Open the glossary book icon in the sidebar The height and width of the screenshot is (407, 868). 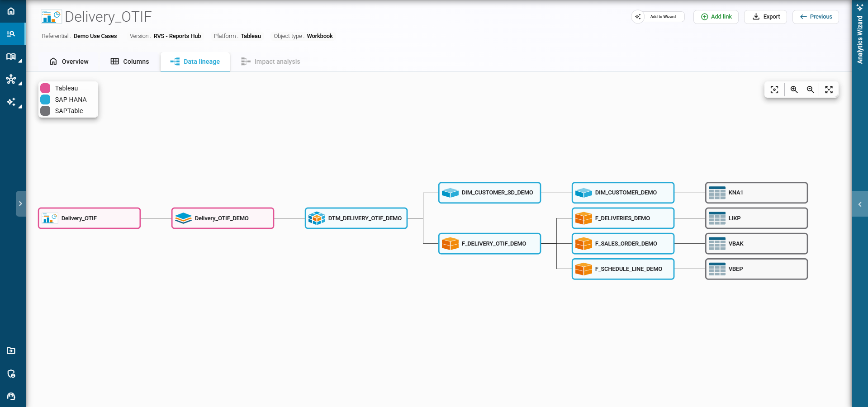click(11, 57)
